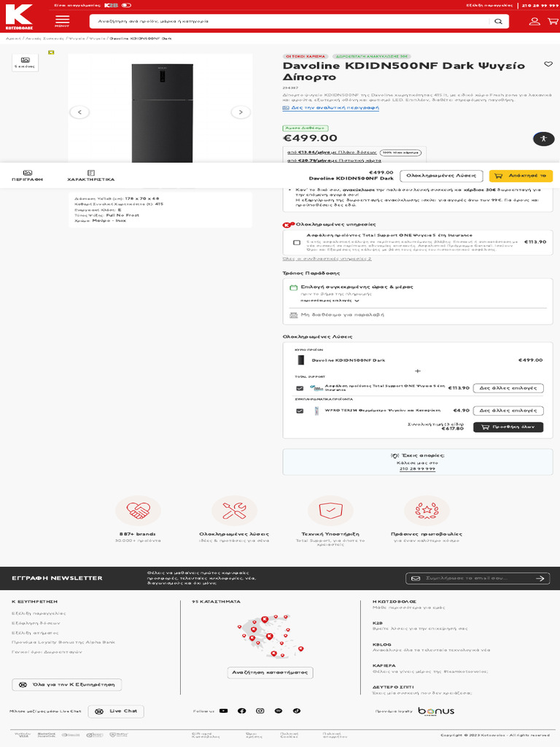Image resolution: width=560 pixels, height=747 pixels.
Task: Show next product image arrow
Action: point(240,112)
